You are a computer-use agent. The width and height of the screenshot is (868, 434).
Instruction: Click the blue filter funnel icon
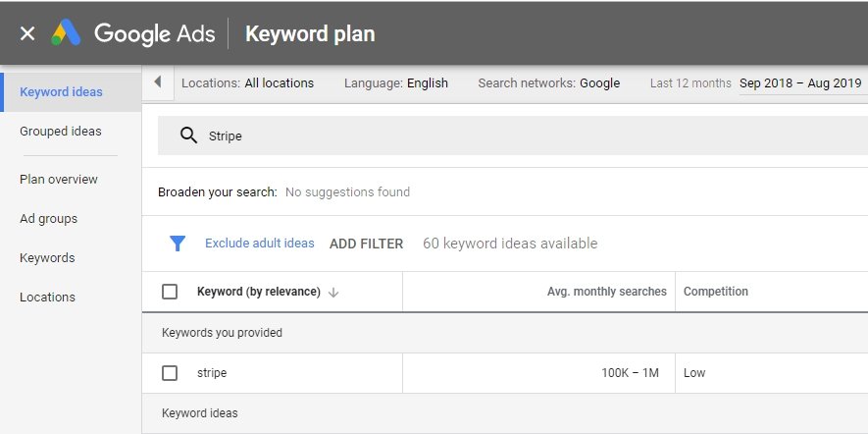coord(178,244)
